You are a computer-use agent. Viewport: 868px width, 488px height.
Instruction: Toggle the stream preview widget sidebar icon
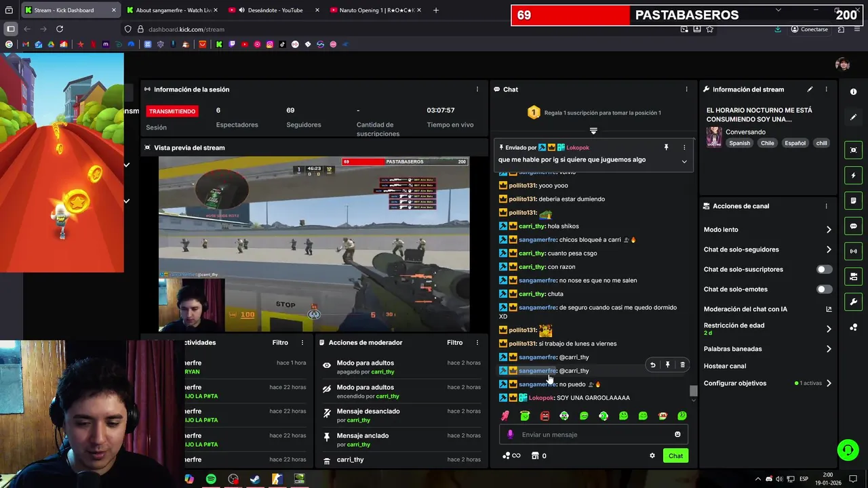(x=853, y=150)
